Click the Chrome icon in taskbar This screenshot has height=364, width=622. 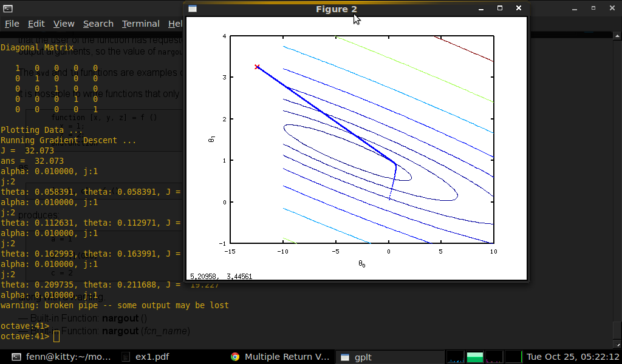[235, 357]
